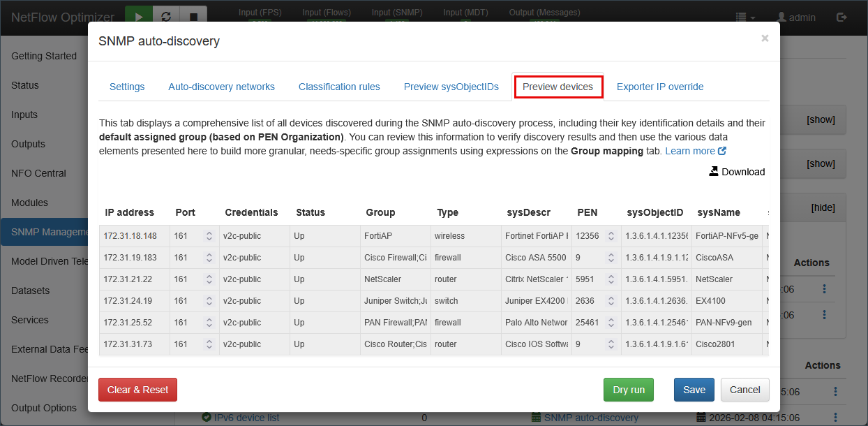This screenshot has width=868, height=426.
Task: Switch to the Classification rules tab
Action: click(339, 87)
